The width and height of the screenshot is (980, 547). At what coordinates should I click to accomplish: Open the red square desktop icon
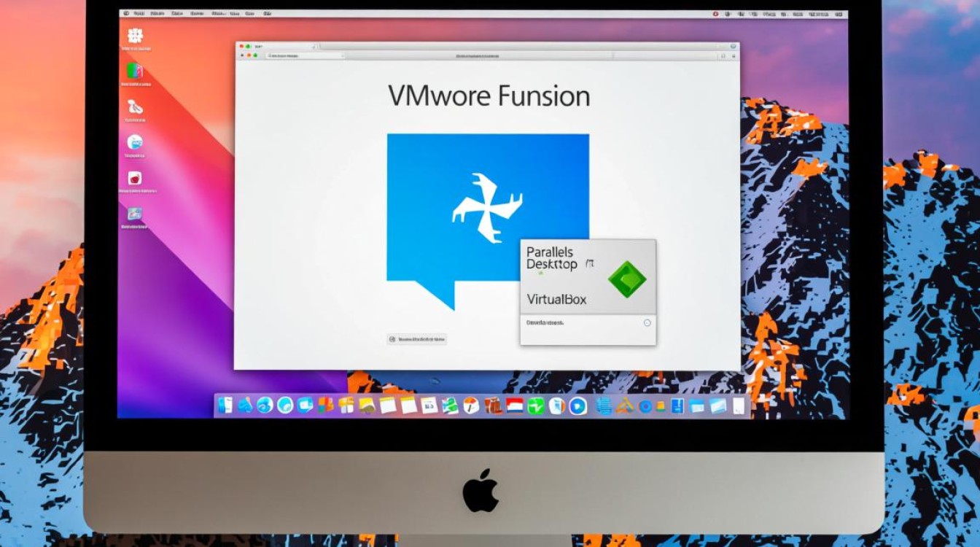coord(135,178)
